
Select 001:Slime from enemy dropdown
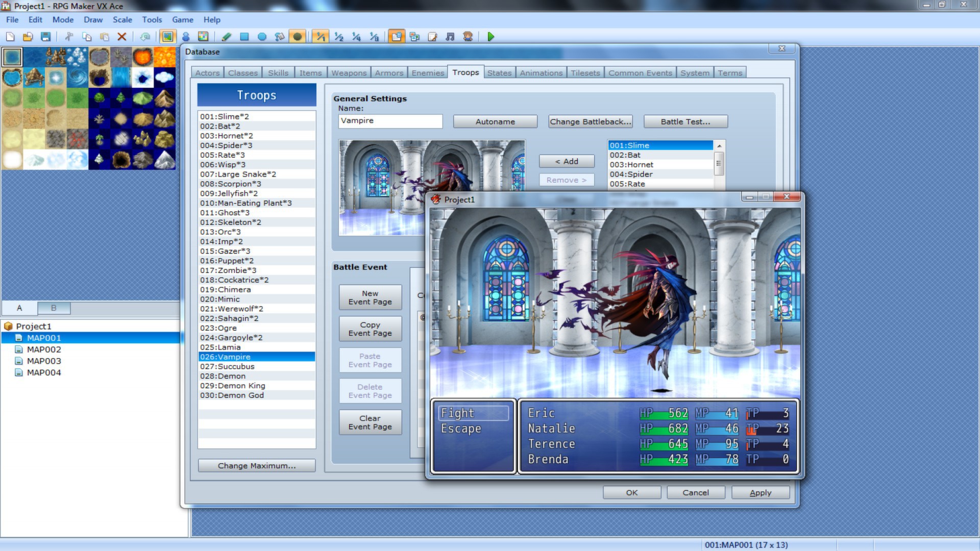click(659, 145)
